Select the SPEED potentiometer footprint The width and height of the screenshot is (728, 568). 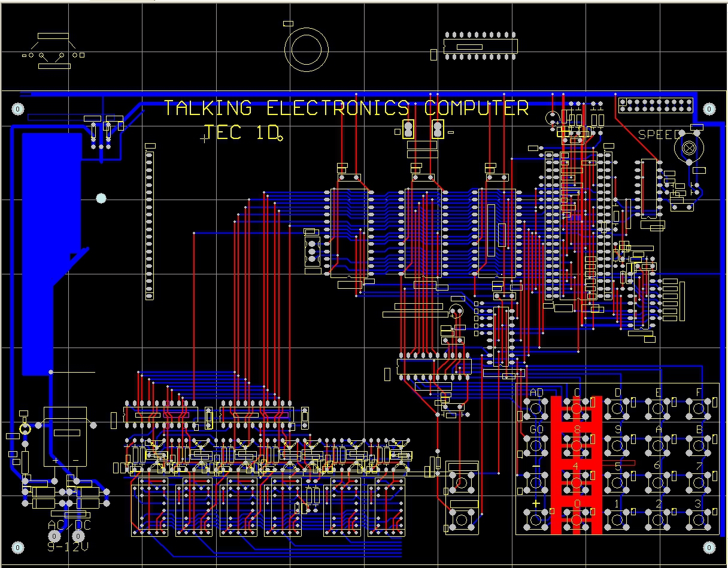pyautogui.click(x=688, y=147)
